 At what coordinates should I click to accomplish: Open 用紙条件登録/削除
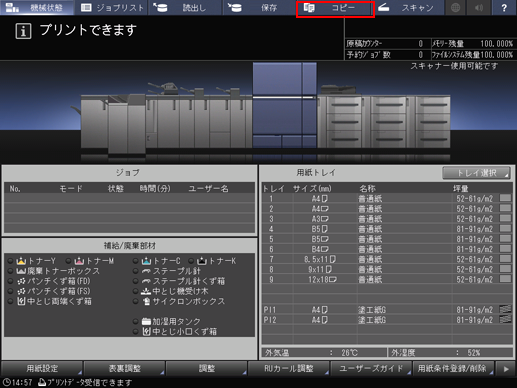coord(453,368)
